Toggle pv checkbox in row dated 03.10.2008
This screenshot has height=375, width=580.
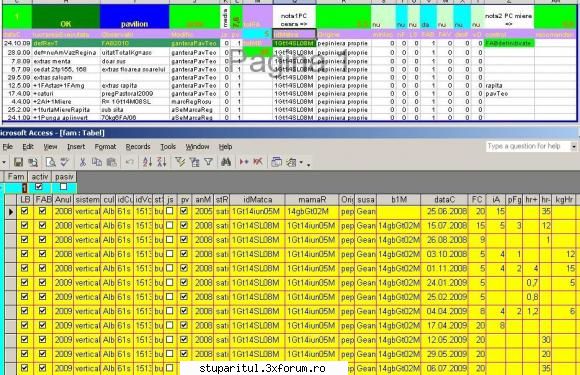coord(184,254)
